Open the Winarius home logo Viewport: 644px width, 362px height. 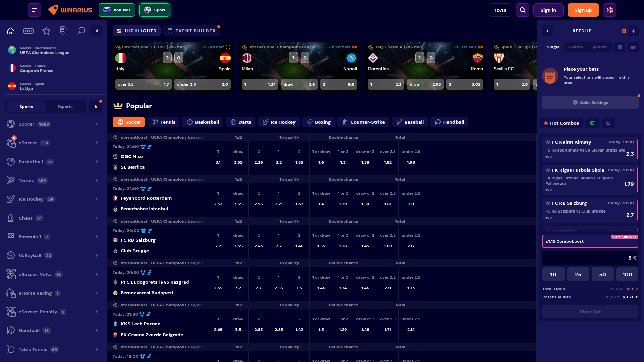click(x=69, y=10)
